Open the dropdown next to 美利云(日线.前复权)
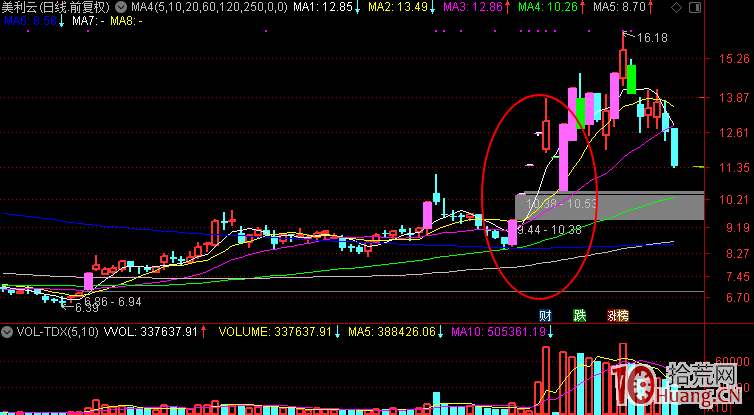This screenshot has width=754, height=415. (121, 8)
